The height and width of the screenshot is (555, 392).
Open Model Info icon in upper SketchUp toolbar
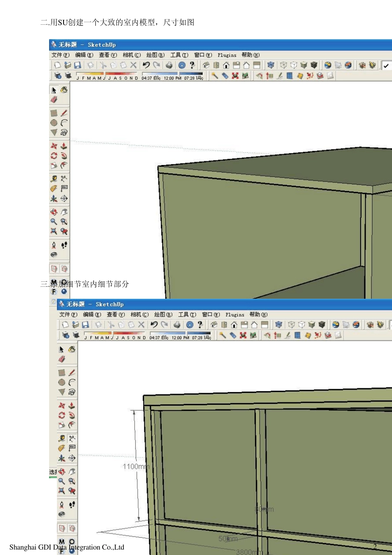coord(182,65)
